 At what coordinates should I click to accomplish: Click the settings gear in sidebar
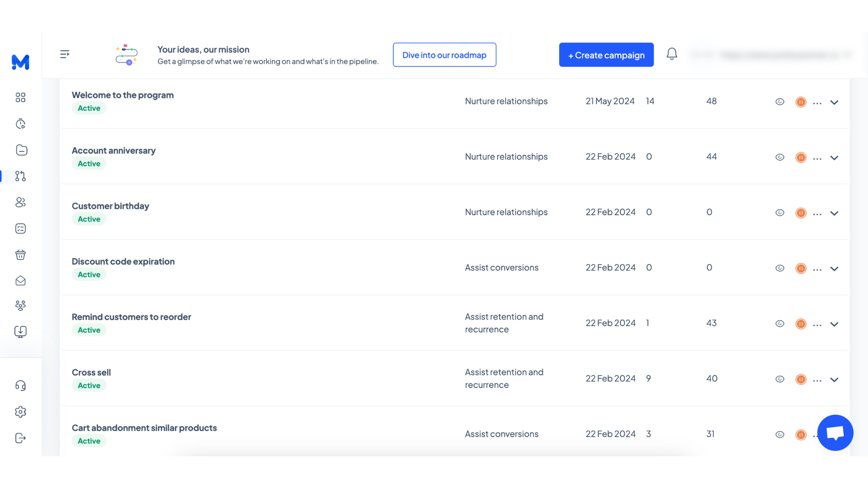click(21, 412)
